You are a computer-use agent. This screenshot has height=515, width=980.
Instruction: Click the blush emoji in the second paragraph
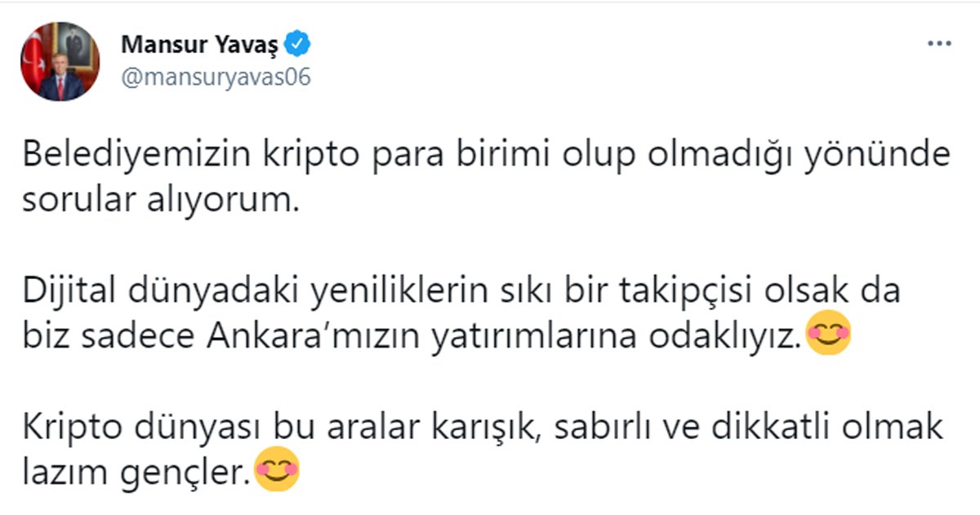pyautogui.click(x=830, y=335)
